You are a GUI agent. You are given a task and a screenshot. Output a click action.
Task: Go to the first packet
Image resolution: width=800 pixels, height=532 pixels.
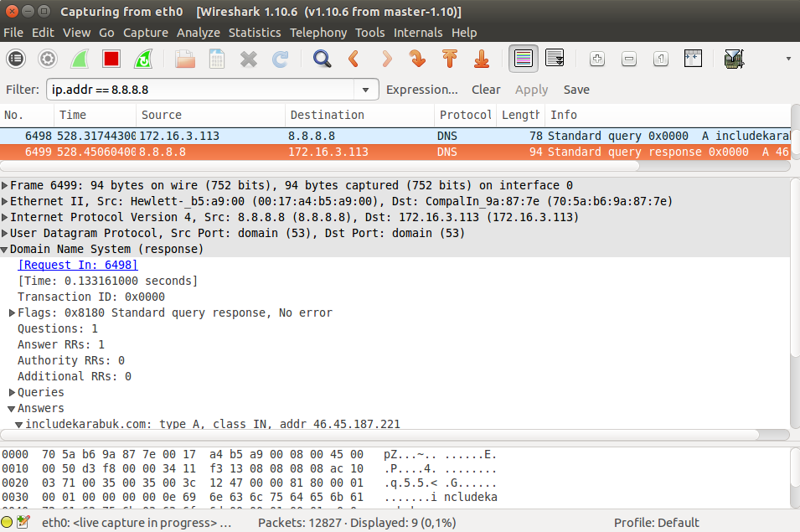click(450, 59)
